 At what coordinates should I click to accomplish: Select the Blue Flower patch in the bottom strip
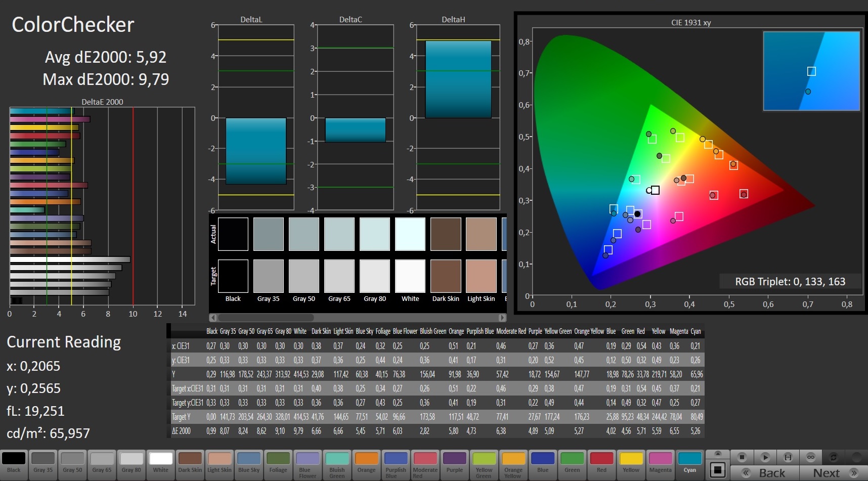(x=308, y=465)
